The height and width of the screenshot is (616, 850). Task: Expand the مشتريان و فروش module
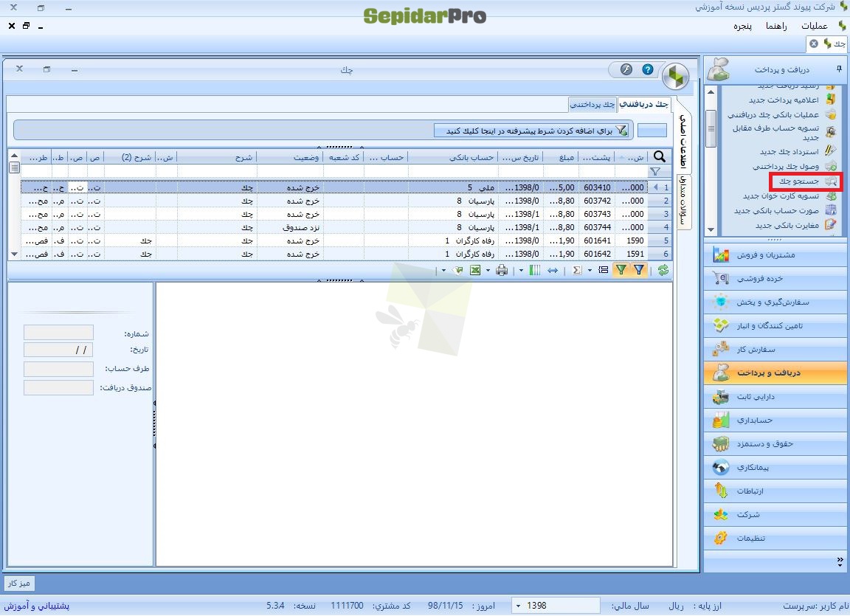pyautogui.click(x=775, y=255)
